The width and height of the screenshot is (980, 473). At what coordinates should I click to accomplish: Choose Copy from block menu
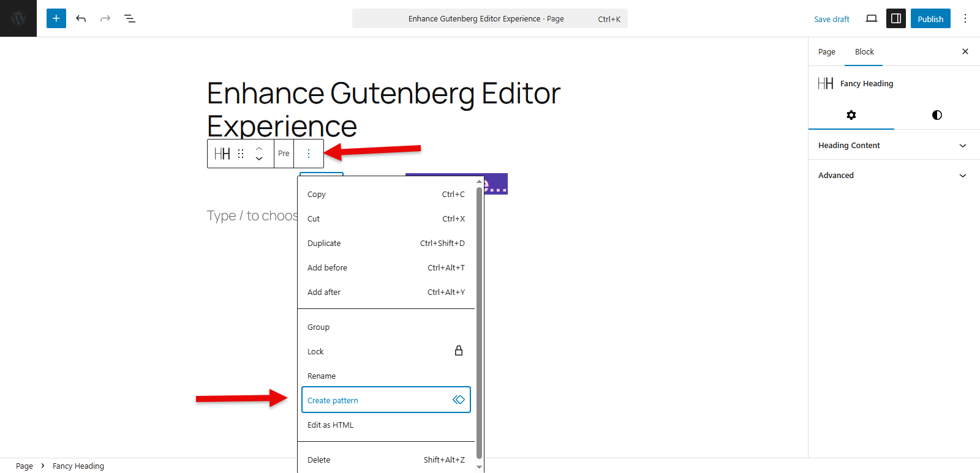[x=386, y=194]
